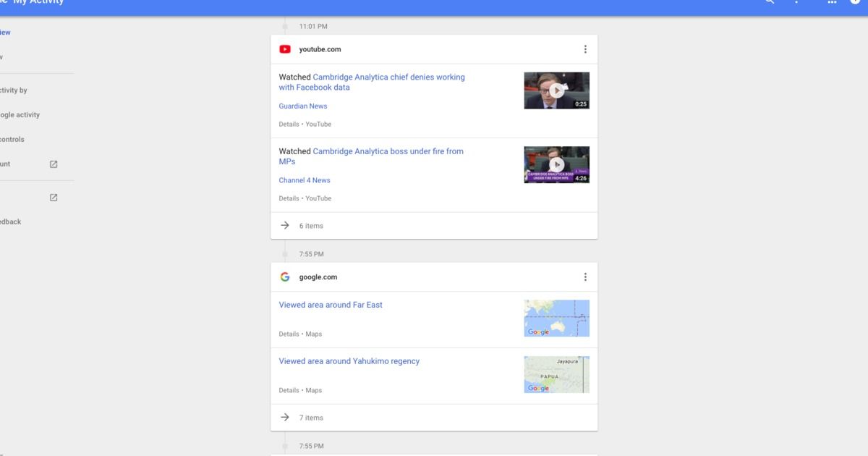Open the youtube.com card three-dot menu
The width and height of the screenshot is (868, 456).
(585, 49)
